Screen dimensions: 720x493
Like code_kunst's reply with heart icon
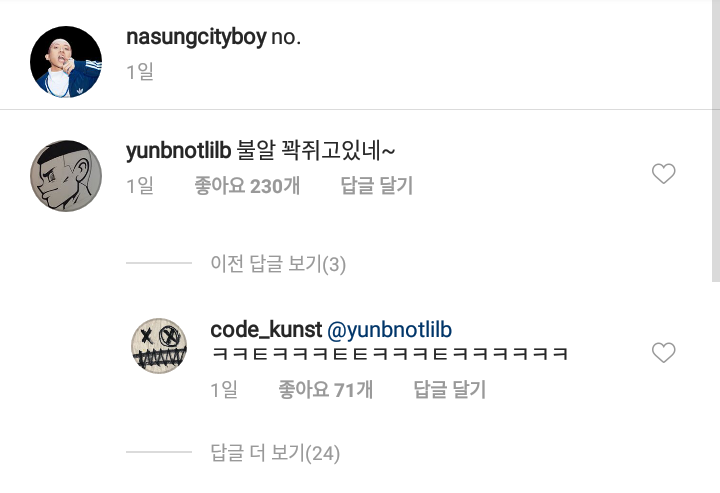click(x=664, y=353)
